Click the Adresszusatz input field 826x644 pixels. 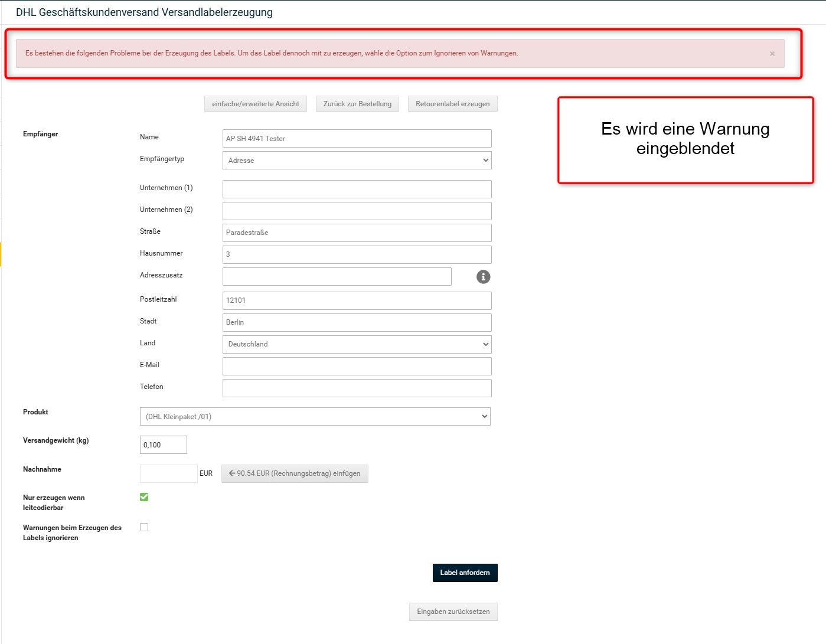click(x=337, y=277)
